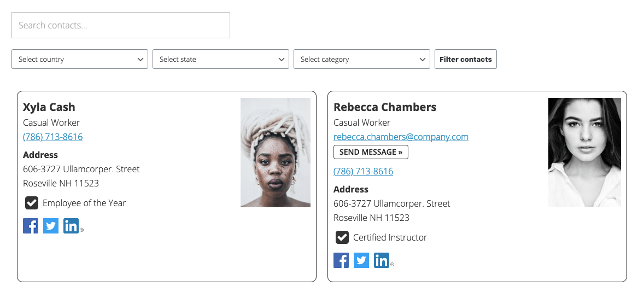Select the Xyla Cash name heading
The image size is (644, 292).
(49, 107)
